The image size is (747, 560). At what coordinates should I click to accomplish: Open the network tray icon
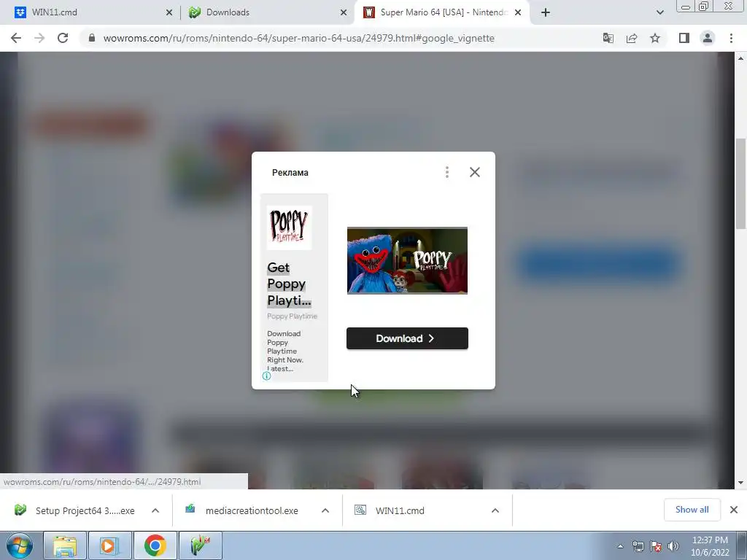click(638, 546)
